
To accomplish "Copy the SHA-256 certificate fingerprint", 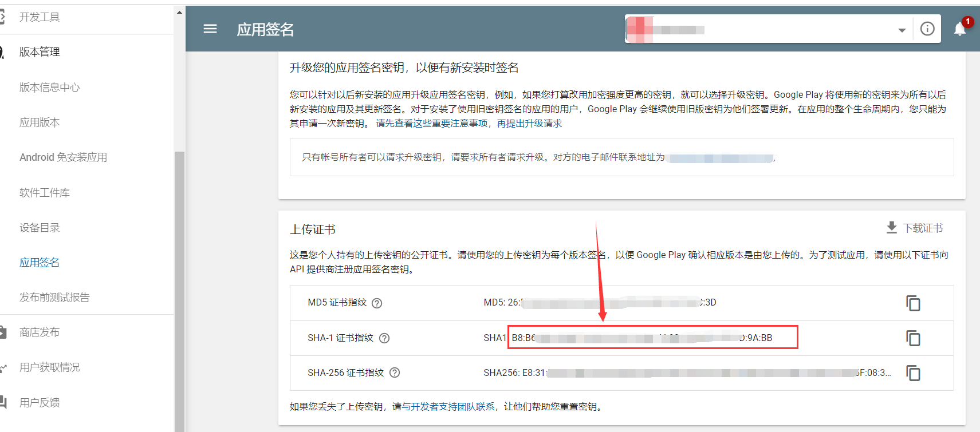I will coord(913,373).
